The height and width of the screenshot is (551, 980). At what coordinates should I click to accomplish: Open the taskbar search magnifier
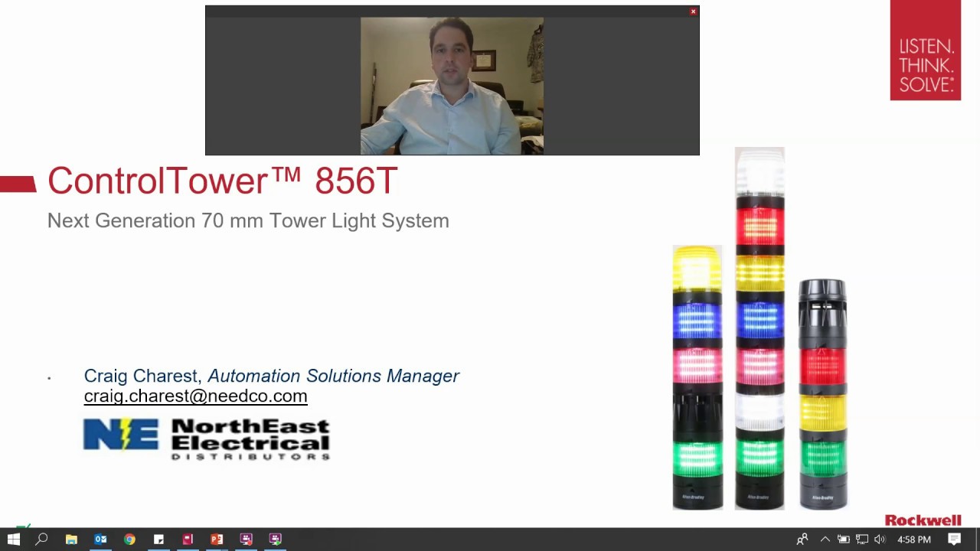tap(42, 540)
